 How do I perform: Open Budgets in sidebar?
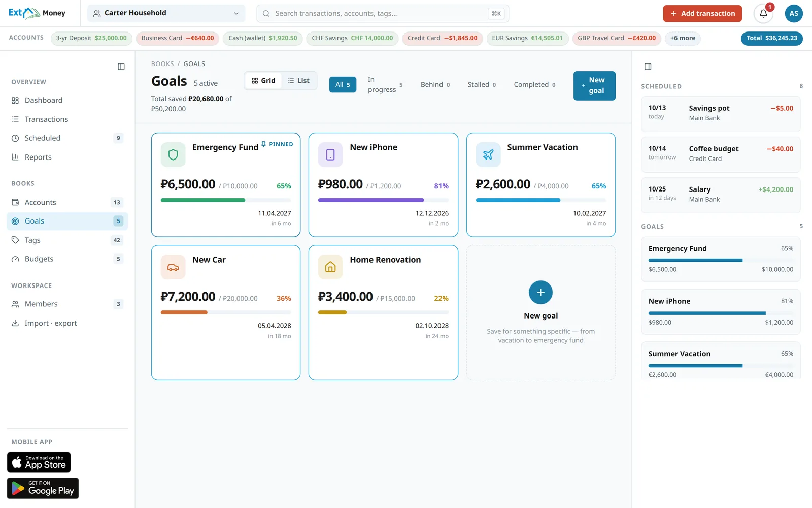(67, 259)
